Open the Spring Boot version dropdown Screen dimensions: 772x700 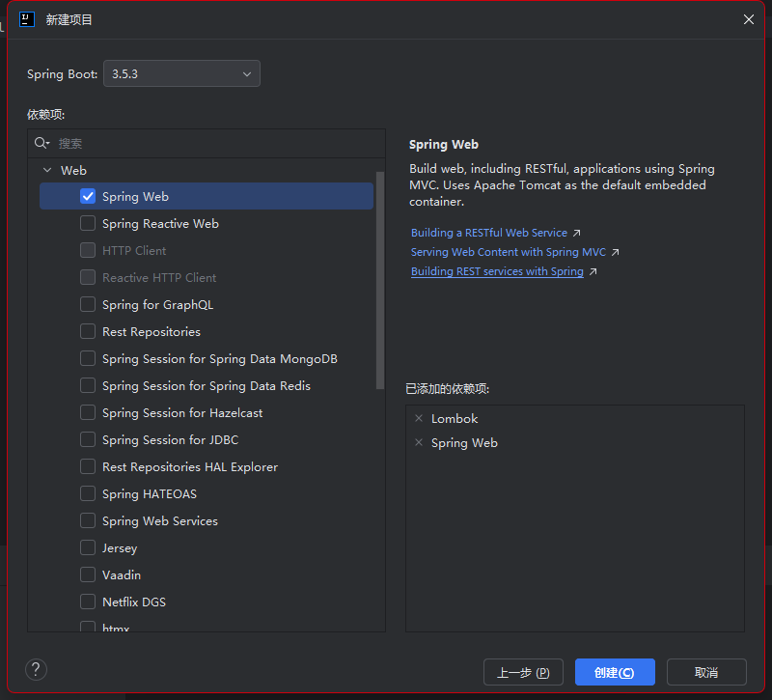coord(181,73)
